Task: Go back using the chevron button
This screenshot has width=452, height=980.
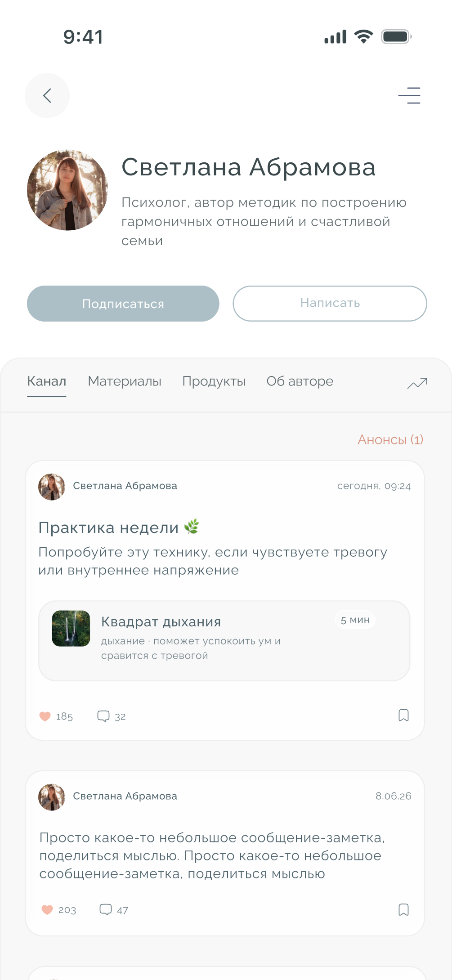Action: tap(47, 95)
